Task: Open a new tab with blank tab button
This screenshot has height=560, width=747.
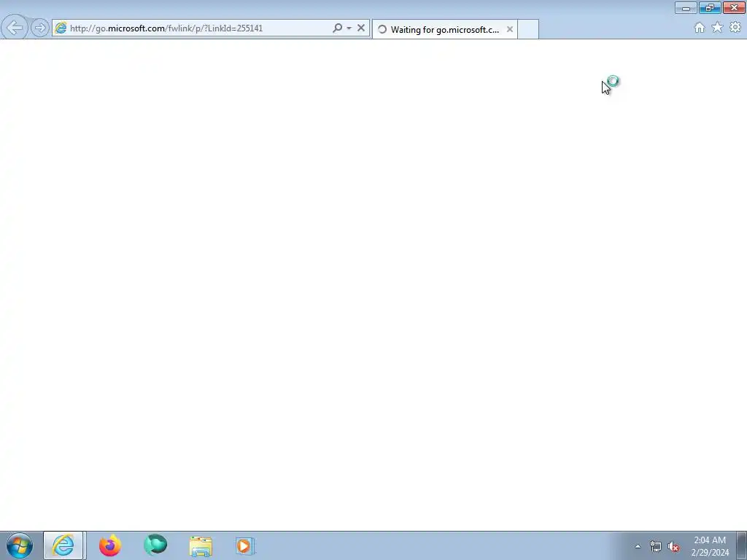Action: [x=528, y=29]
